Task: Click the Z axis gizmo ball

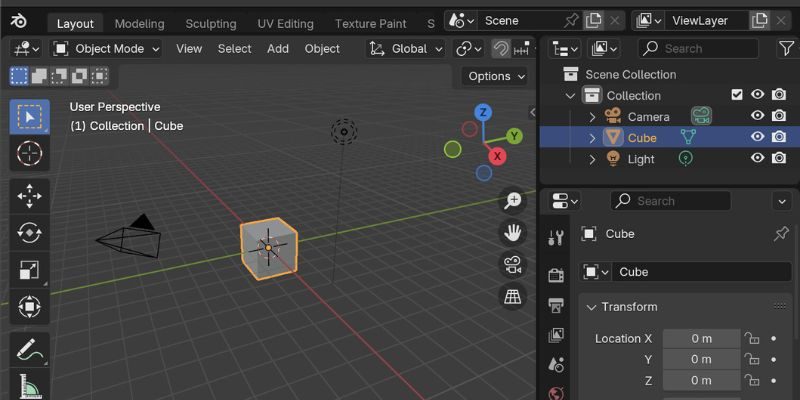Action: coord(483,112)
